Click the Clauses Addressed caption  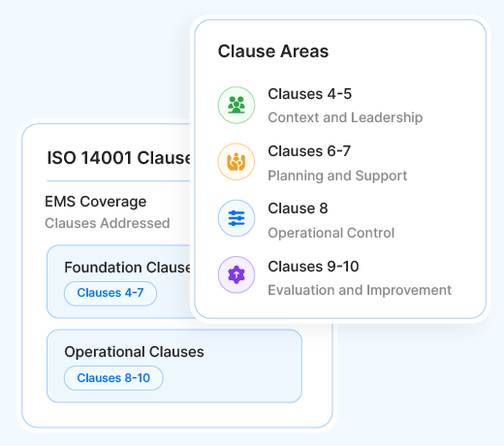point(108,223)
